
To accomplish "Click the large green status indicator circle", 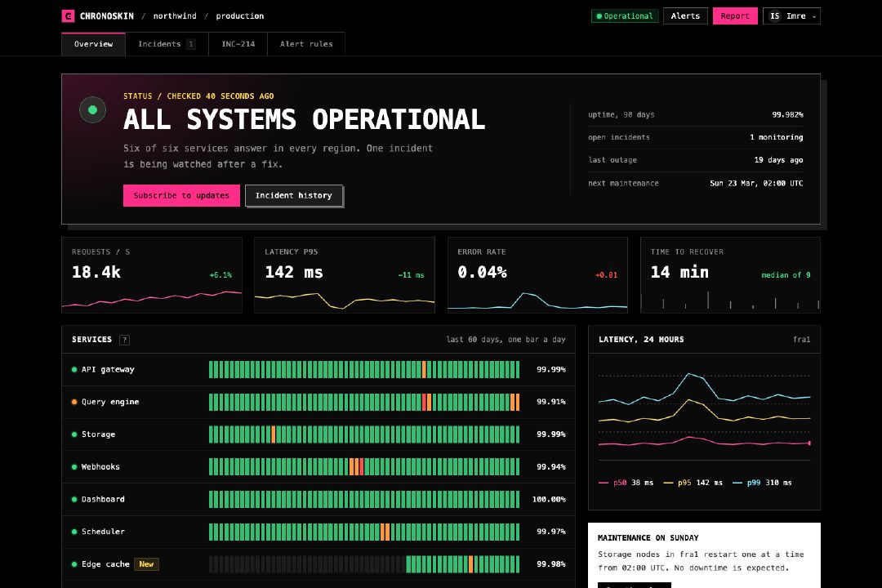I will pos(93,109).
